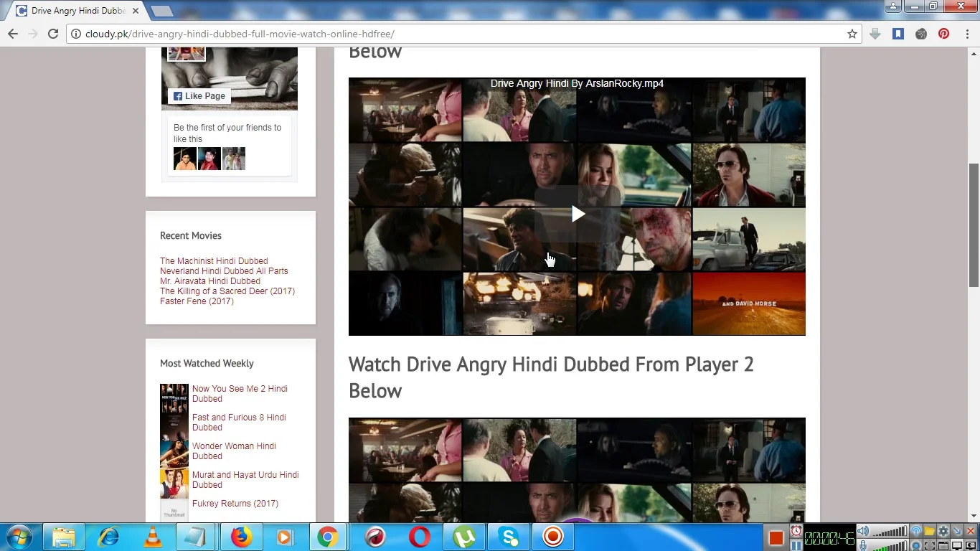
Task: Open File Explorer from the taskbar
Action: click(x=63, y=537)
